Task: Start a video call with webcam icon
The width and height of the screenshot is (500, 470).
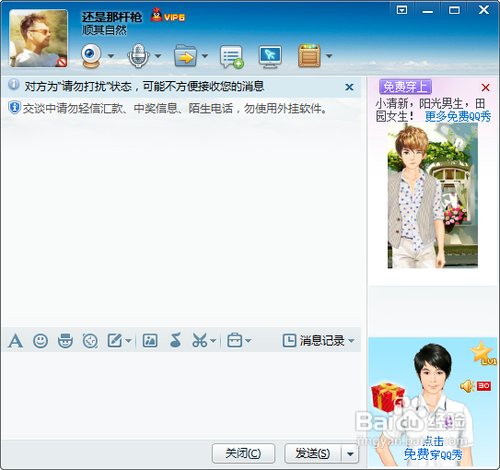Action: (91, 56)
